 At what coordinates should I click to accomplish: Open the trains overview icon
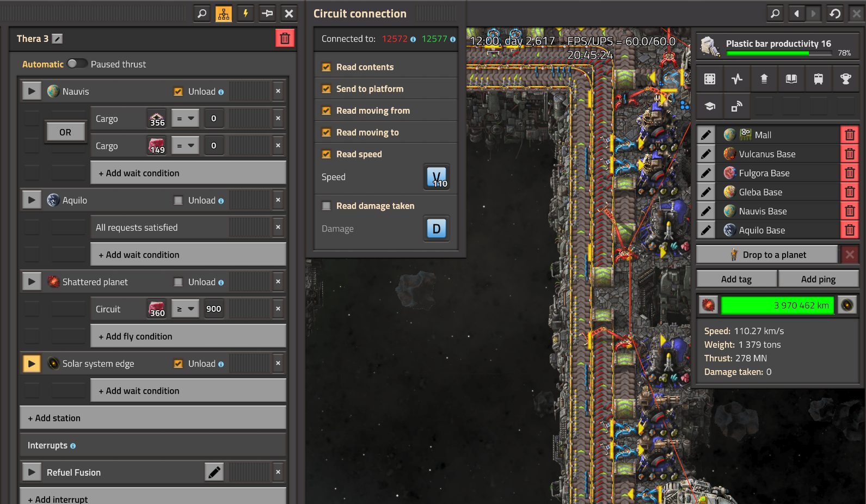819,79
